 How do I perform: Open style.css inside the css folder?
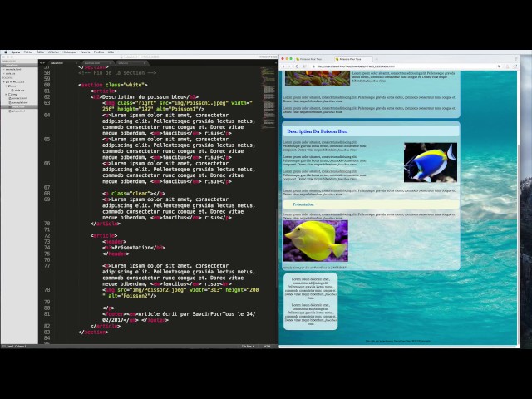point(19,91)
